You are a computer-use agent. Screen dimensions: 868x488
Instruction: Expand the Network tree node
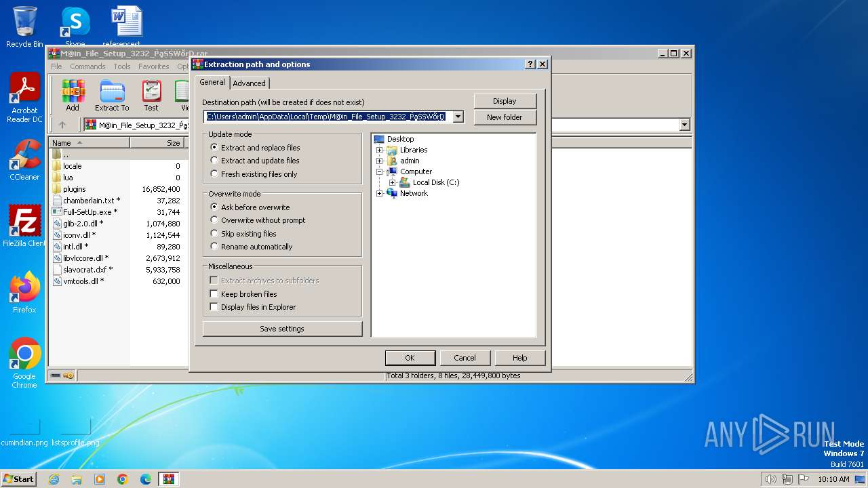[x=379, y=193]
